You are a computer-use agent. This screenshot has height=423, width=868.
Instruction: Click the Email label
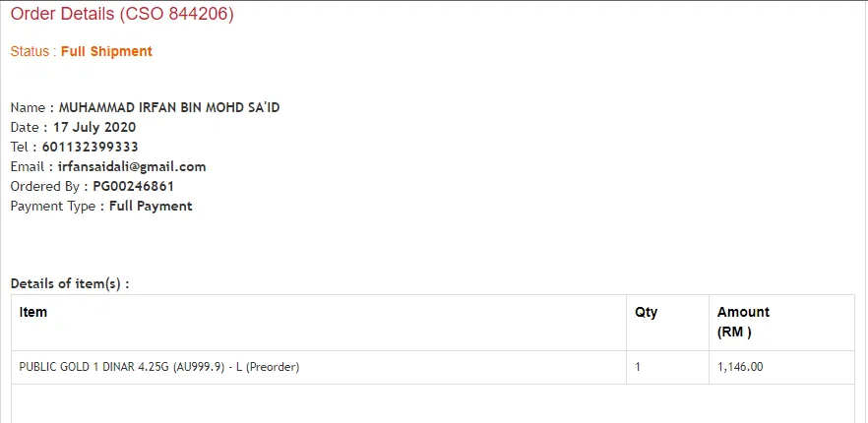click(x=28, y=166)
